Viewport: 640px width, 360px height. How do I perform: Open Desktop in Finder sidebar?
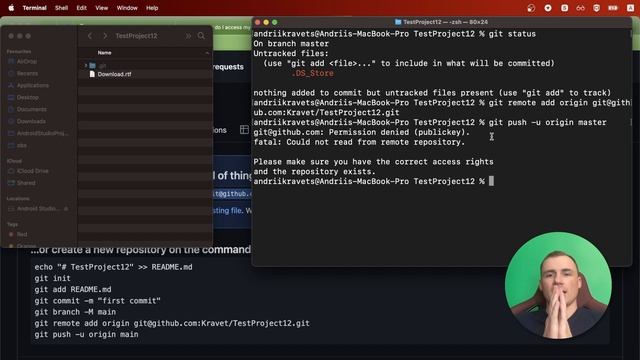pos(27,97)
